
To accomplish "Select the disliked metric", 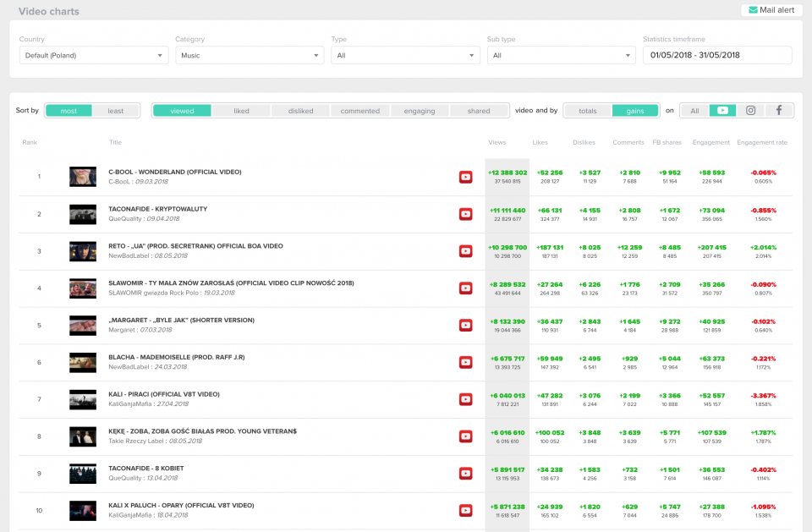I will [x=301, y=111].
